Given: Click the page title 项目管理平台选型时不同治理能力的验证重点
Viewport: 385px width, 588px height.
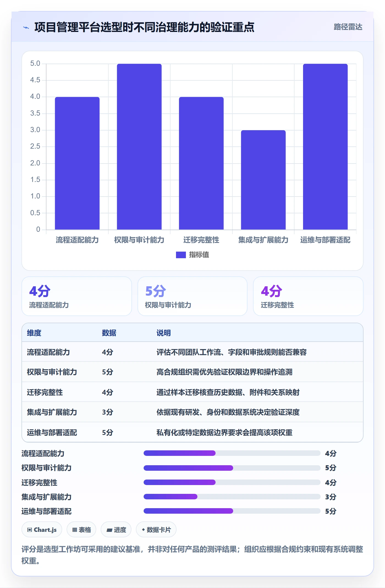Looking at the screenshot, I should click(144, 27).
